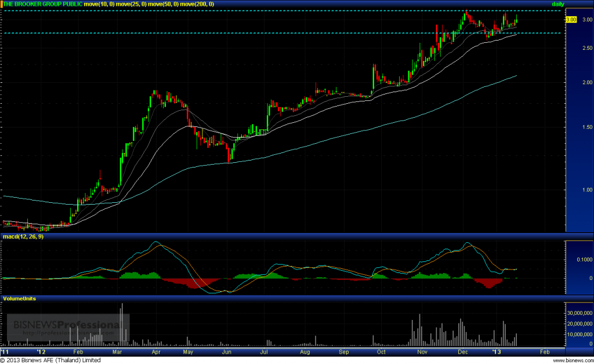594x364 pixels.
Task: Open the daily interval selector
Action: (557, 4)
